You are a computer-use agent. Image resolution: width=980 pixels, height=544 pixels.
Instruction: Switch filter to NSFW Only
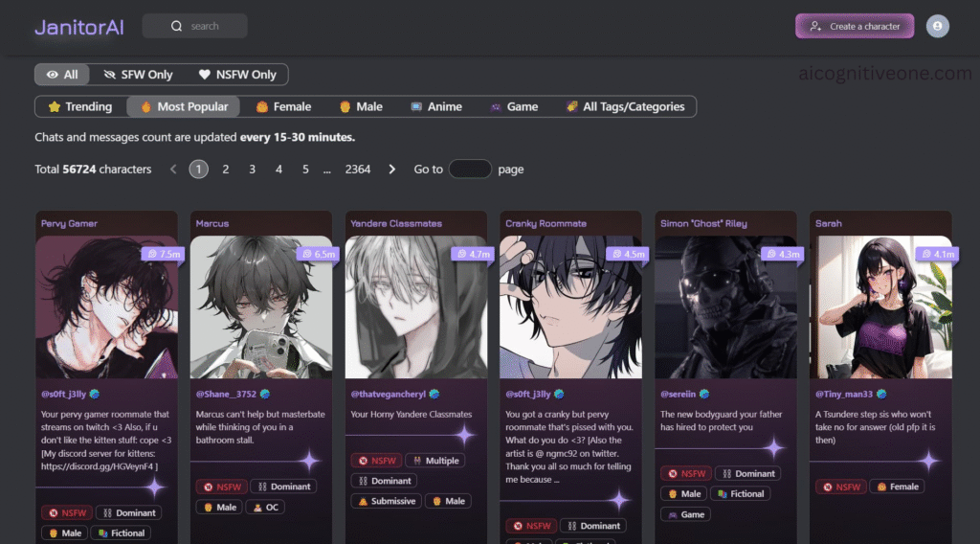pyautogui.click(x=237, y=75)
